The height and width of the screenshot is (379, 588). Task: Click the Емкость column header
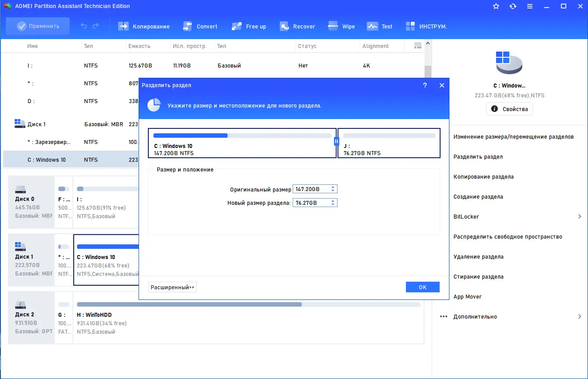(139, 46)
